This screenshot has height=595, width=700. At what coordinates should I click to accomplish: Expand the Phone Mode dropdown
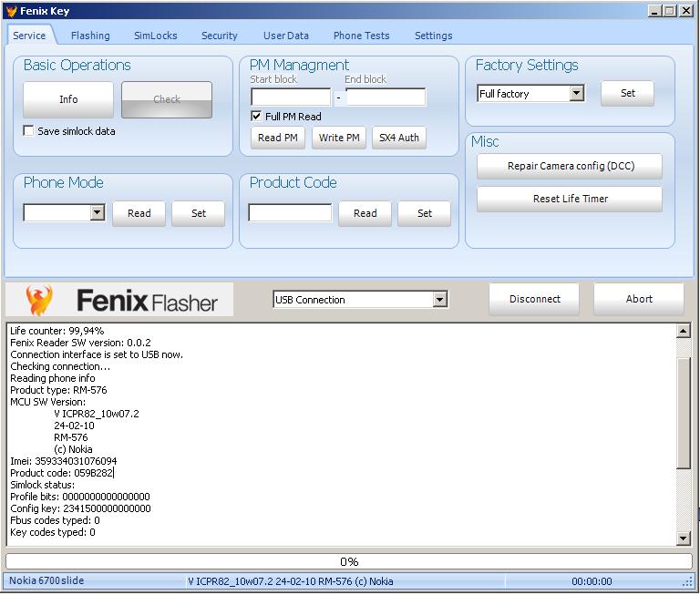pyautogui.click(x=98, y=212)
